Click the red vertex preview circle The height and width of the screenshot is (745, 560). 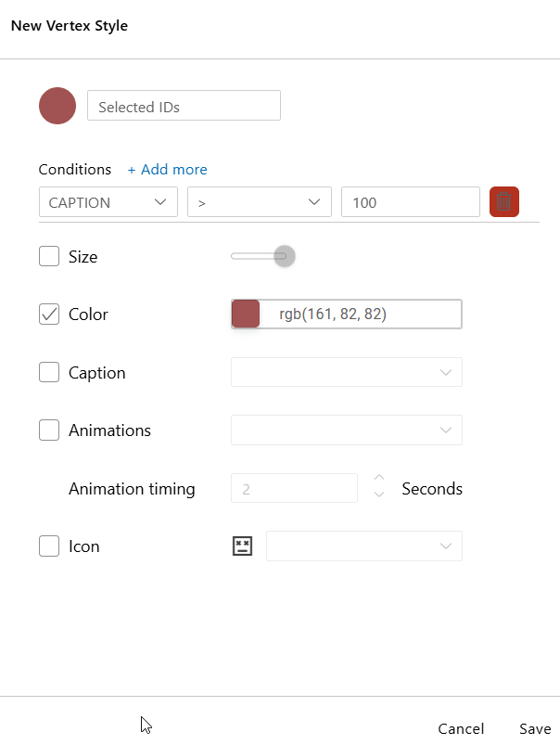coord(57,106)
